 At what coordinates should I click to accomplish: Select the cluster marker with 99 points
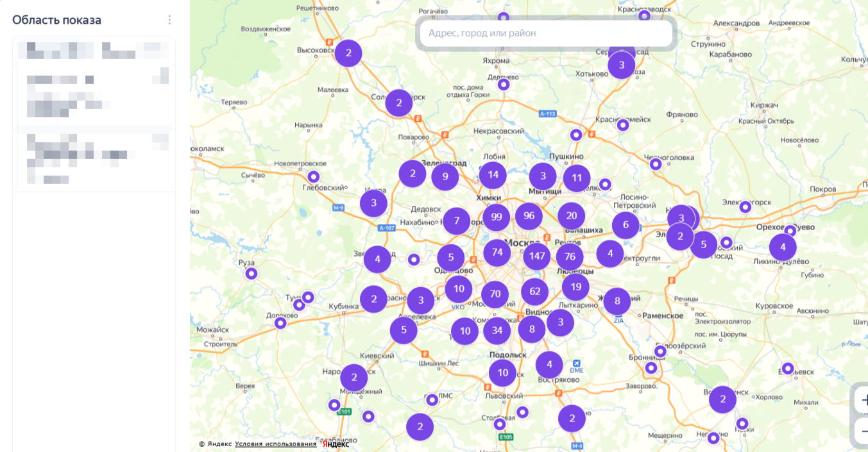tap(496, 217)
